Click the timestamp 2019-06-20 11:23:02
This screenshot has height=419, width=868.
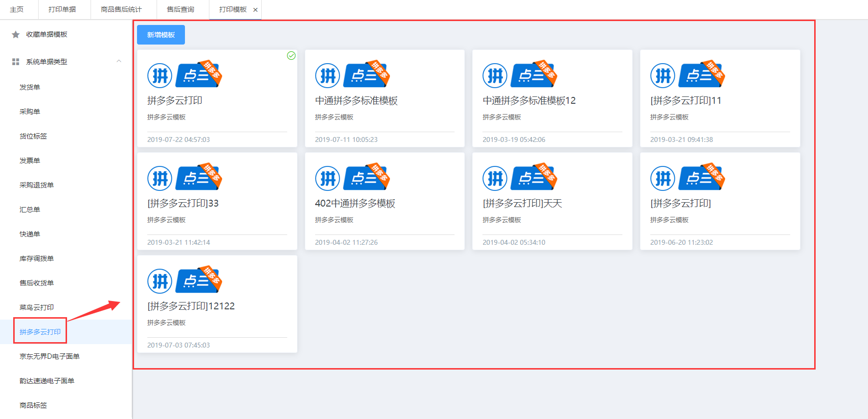[682, 242]
